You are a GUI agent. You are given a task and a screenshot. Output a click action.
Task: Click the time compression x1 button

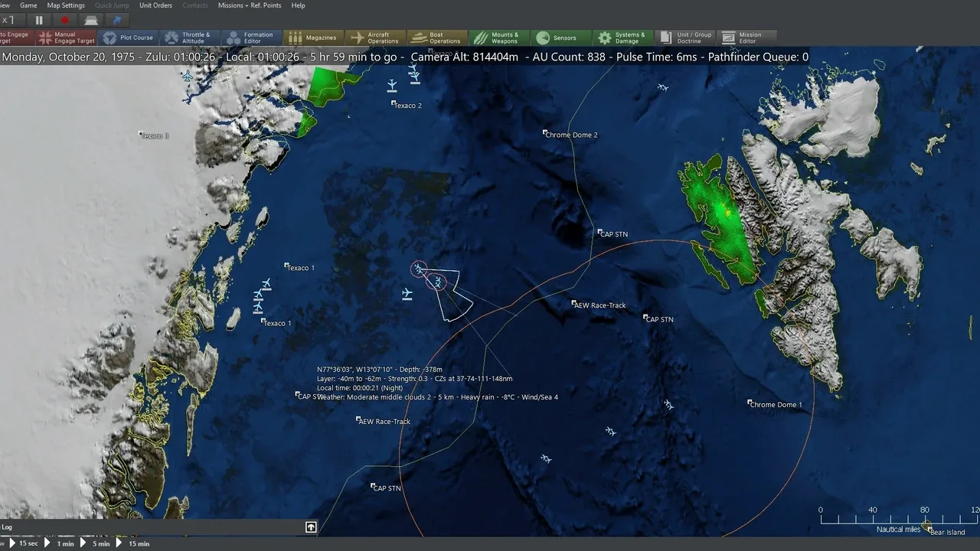coord(9,21)
